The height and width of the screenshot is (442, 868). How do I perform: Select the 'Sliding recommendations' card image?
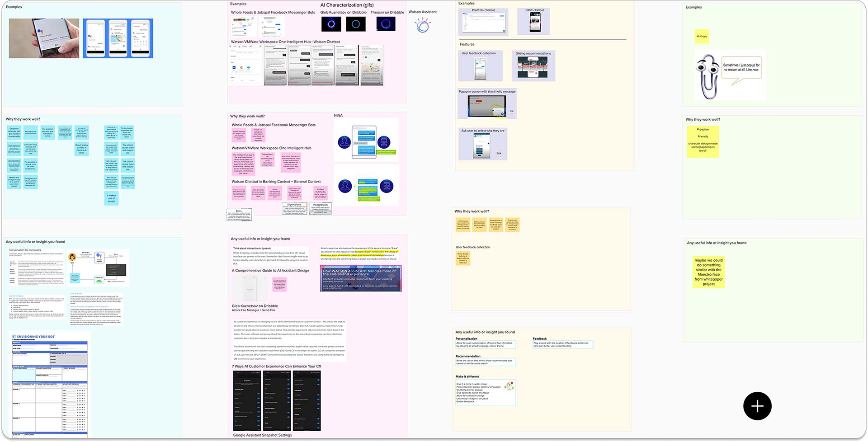[533, 66]
